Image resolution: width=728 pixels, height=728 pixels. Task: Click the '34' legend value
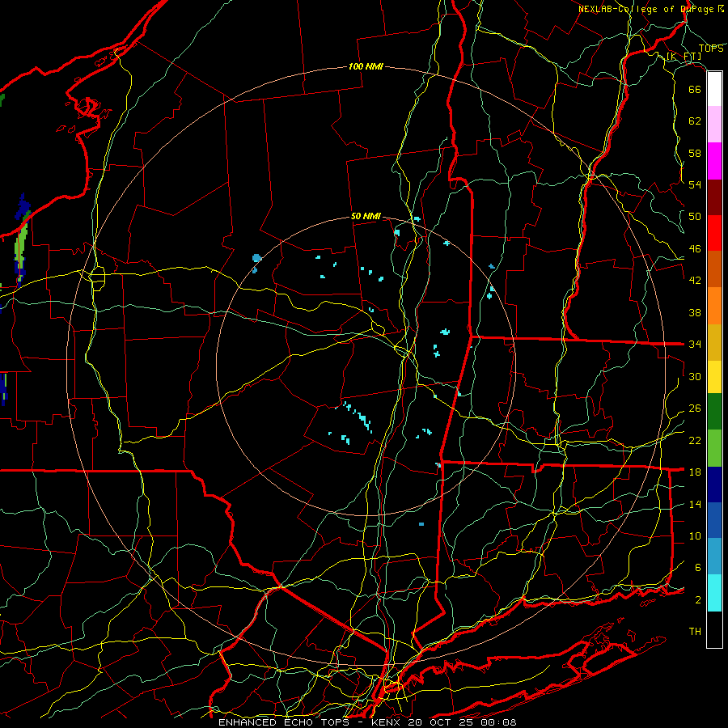[695, 345]
